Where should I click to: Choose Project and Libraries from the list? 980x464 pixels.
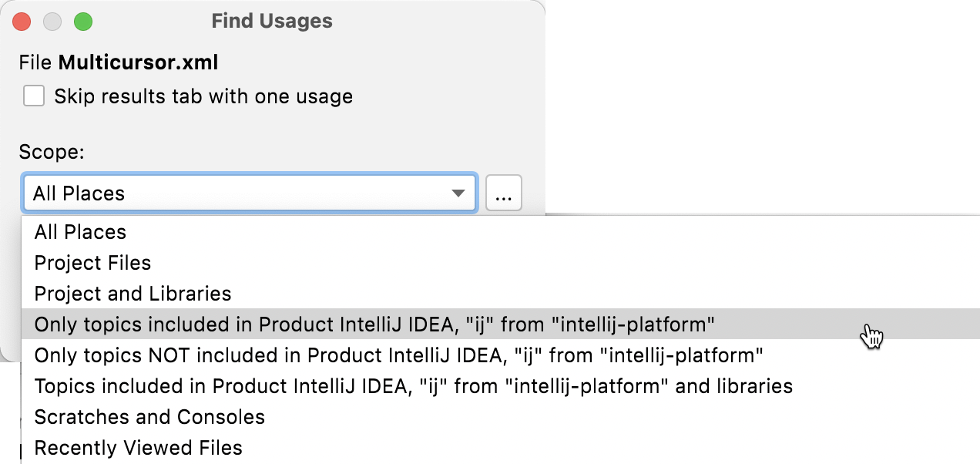[133, 294]
